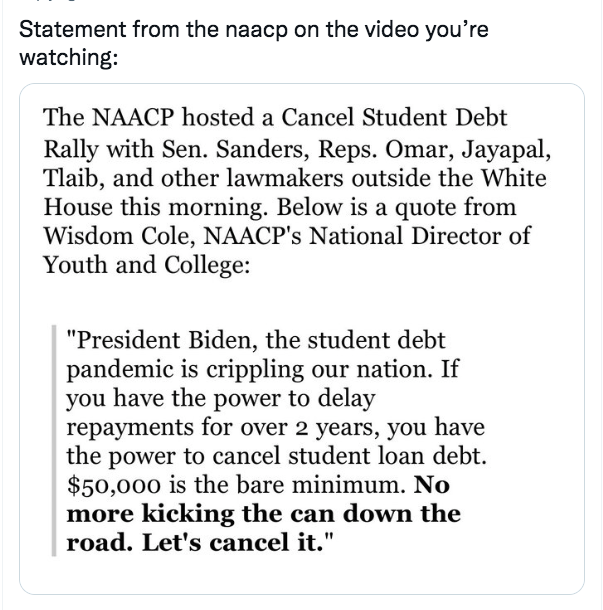603x610 pixels.
Task: Click the gray vertical blockquote bar
Action: pyautogui.click(x=54, y=440)
